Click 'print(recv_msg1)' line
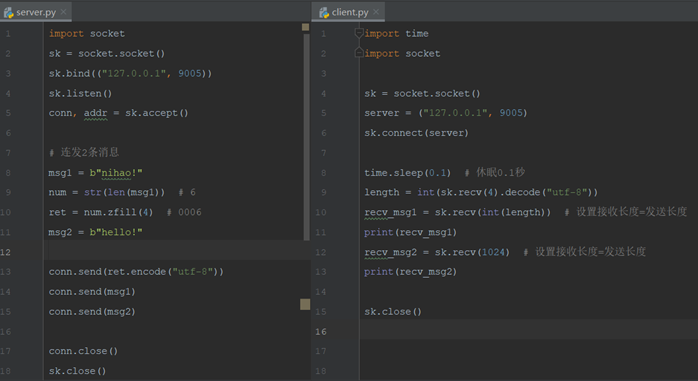The height and width of the screenshot is (381, 698). 410,232
